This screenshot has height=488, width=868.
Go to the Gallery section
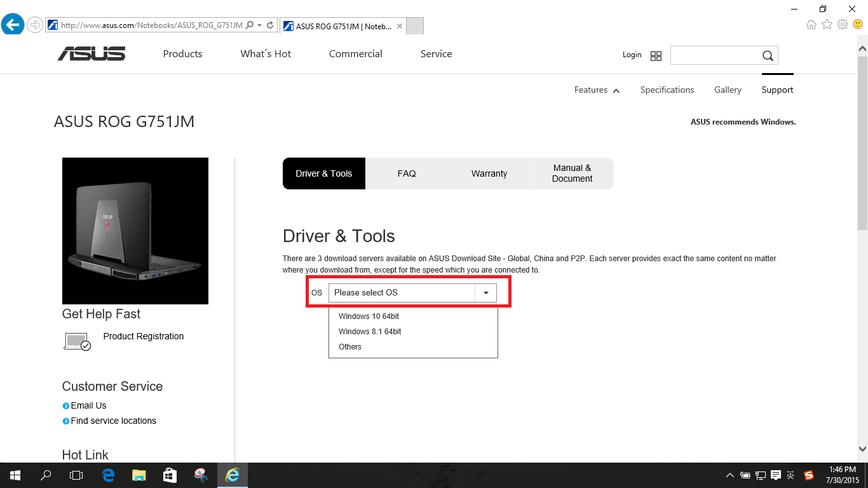coord(728,90)
